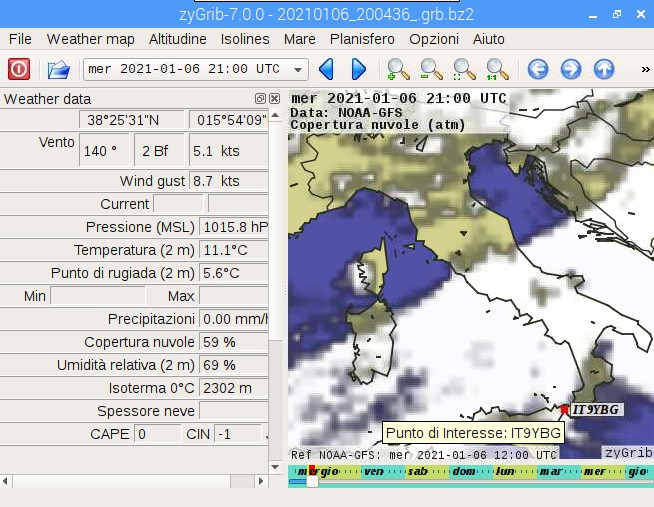Click the Temperatura value 11.1°C
This screenshot has height=507, width=654.
tap(234, 250)
